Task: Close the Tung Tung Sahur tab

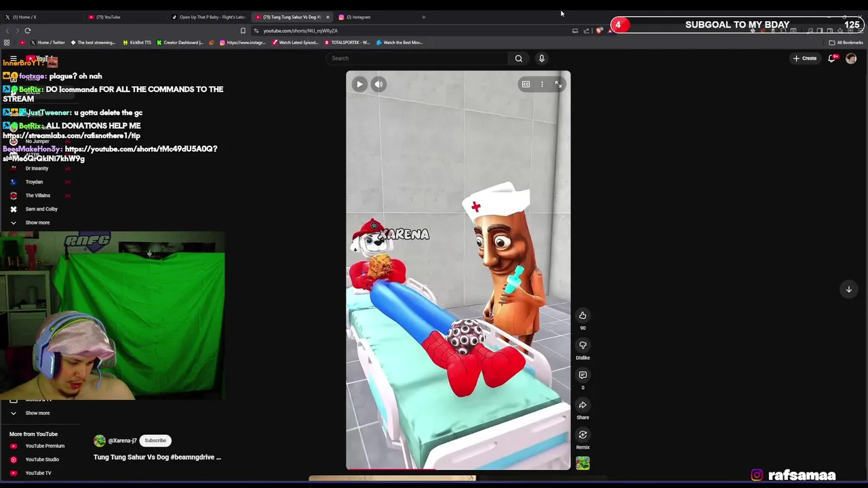Action: click(x=328, y=17)
